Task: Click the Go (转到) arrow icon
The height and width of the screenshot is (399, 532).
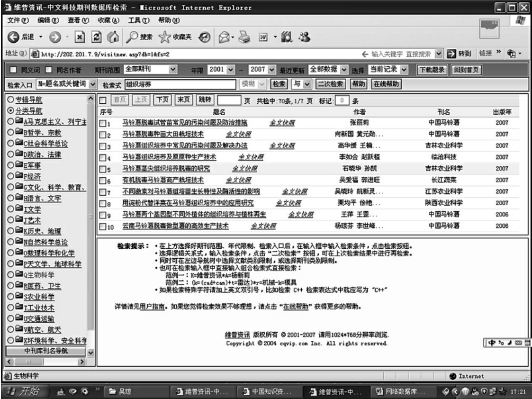Action: point(451,54)
